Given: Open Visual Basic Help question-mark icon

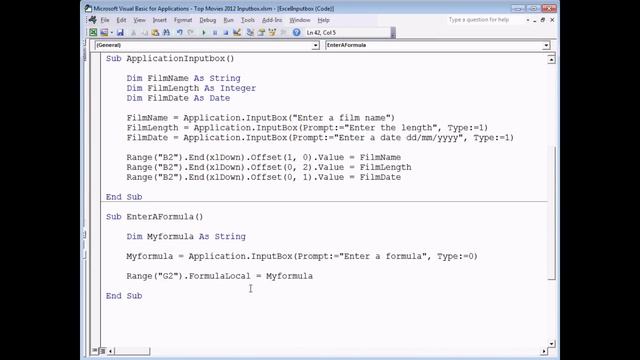Looking at the screenshot, I should tap(296, 33).
